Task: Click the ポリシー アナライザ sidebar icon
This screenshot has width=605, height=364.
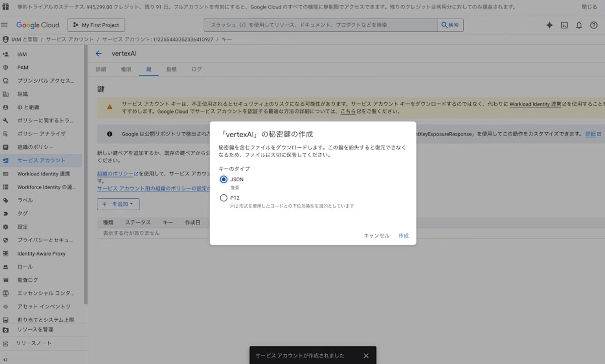Action: [x=6, y=134]
